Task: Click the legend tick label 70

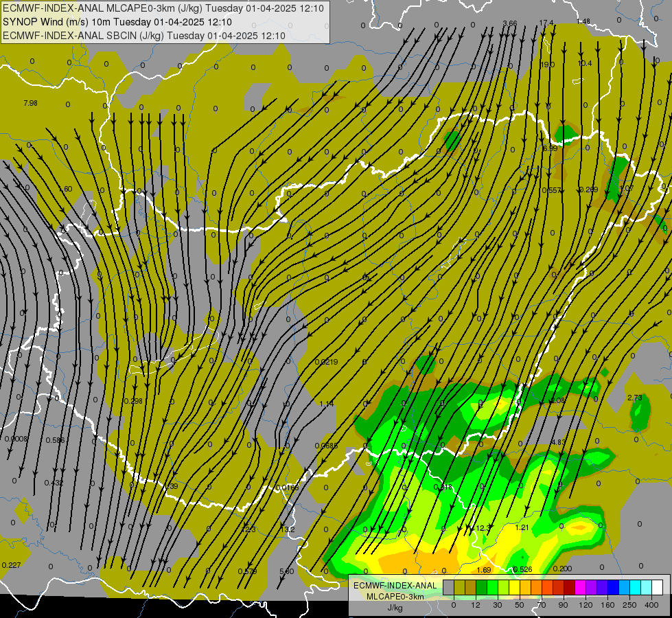Action: [x=542, y=605]
